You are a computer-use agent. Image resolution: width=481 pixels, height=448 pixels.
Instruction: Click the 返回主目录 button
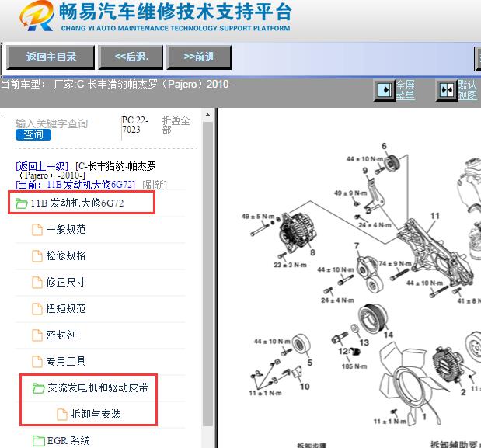click(x=51, y=57)
